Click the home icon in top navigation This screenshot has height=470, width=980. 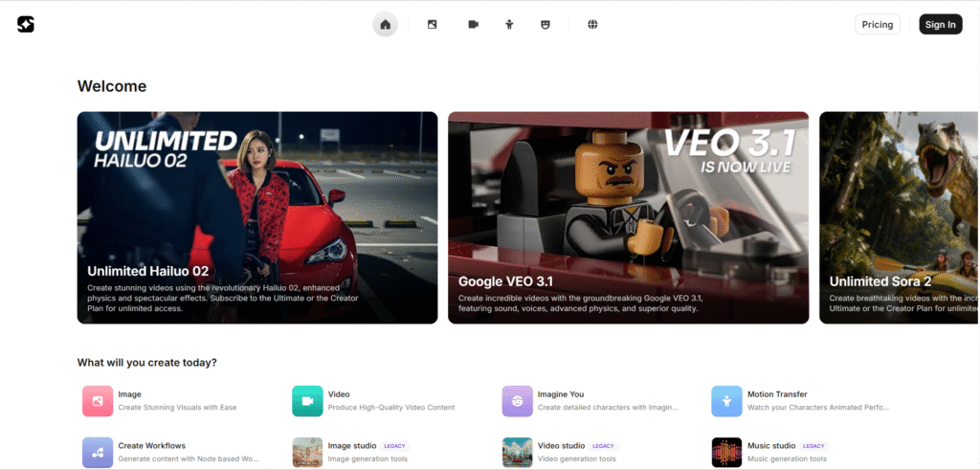click(385, 25)
